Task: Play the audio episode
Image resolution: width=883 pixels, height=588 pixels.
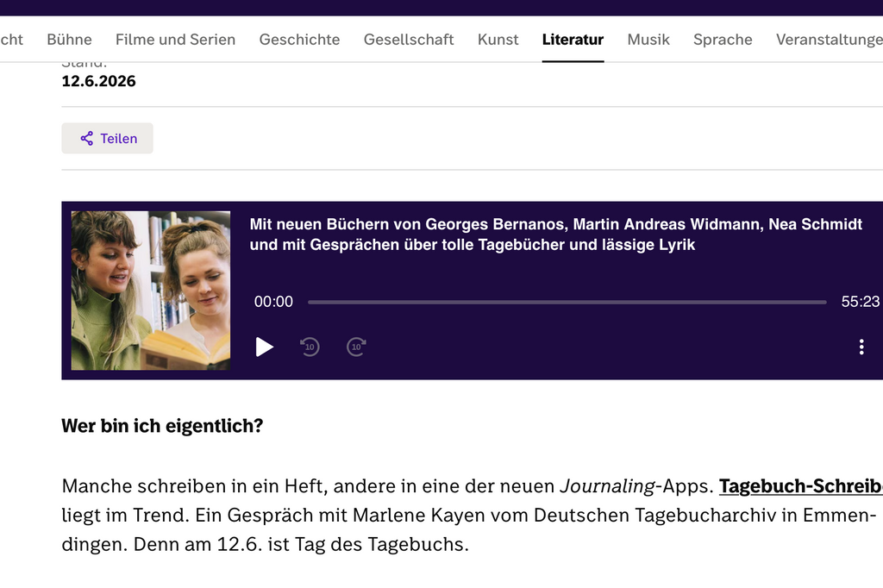Action: click(x=264, y=347)
